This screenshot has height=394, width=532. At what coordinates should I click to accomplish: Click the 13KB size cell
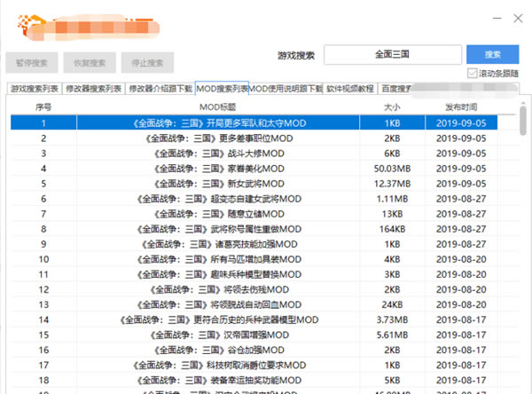point(392,214)
